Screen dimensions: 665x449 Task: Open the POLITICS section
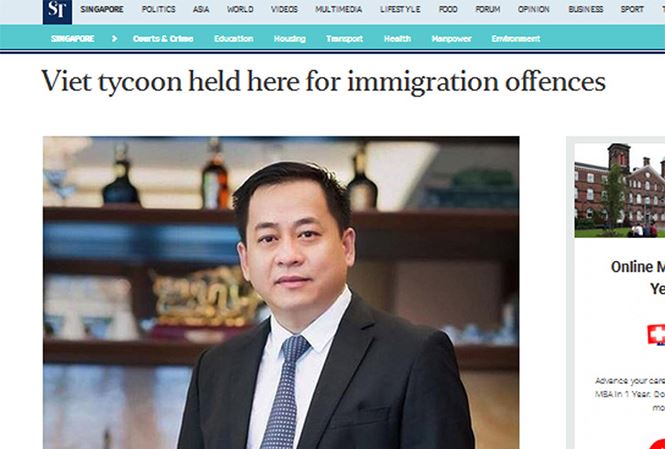tap(159, 9)
